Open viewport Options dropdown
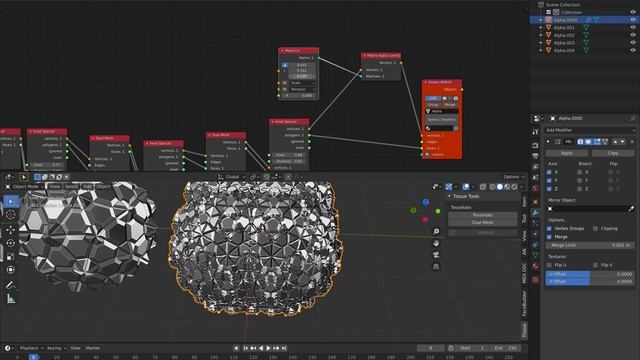 pos(513,177)
